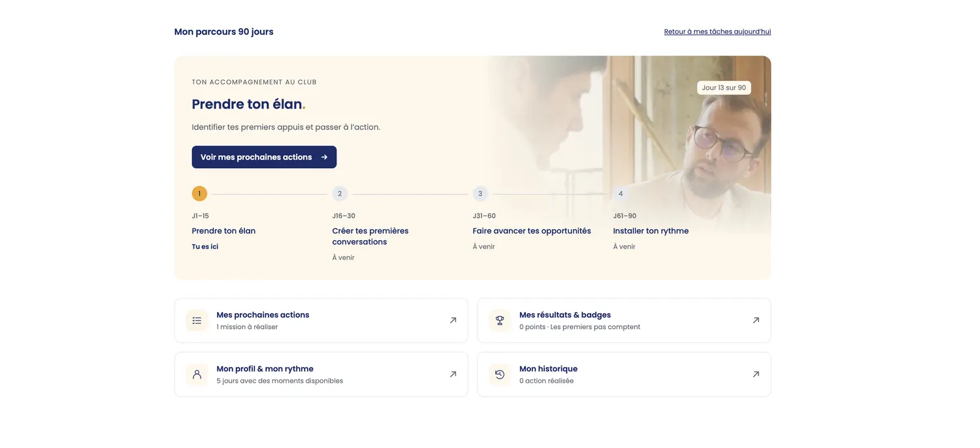Click the Créer tes premières conversations step label
The height and width of the screenshot is (448, 980).
[x=370, y=236]
